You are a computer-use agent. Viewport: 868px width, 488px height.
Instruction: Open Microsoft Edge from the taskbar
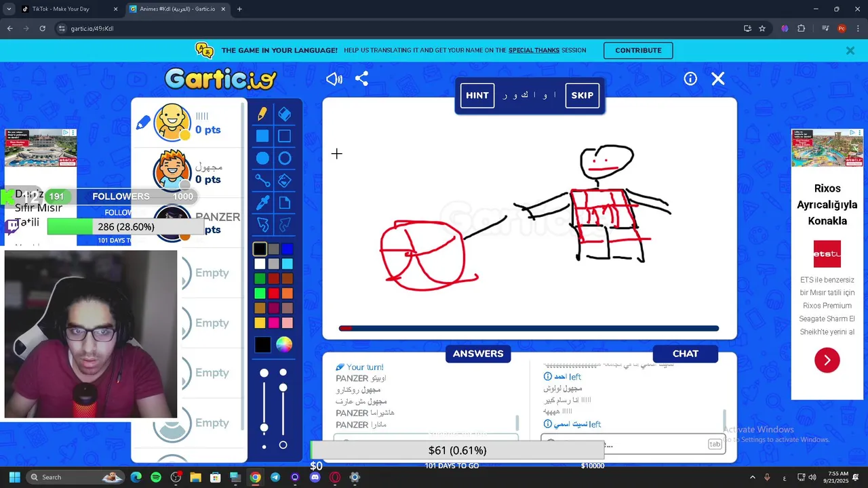coord(136,477)
